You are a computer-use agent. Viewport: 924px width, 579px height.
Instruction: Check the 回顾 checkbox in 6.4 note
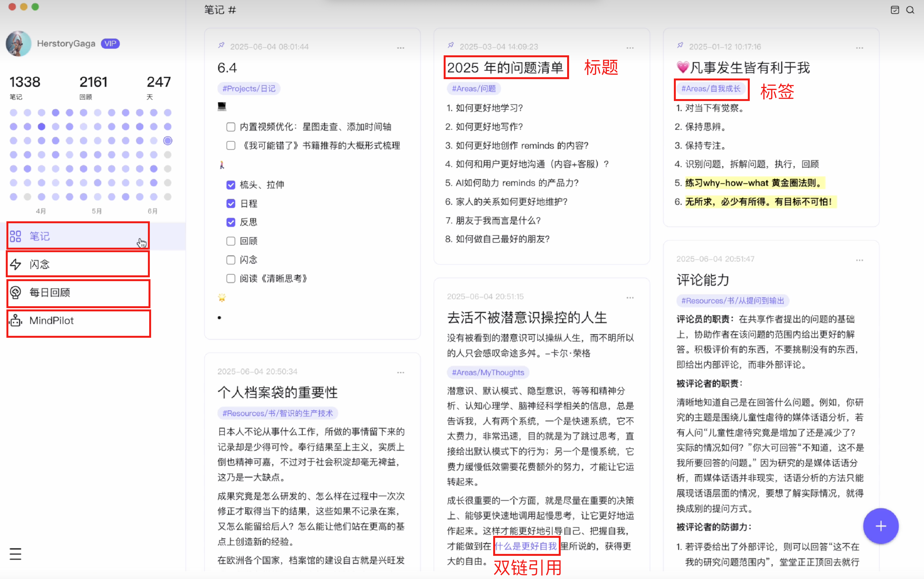click(x=231, y=241)
